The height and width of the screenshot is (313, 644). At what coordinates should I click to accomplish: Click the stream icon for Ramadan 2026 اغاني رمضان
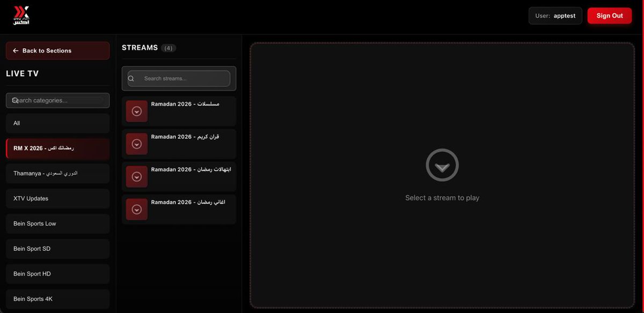click(x=137, y=209)
